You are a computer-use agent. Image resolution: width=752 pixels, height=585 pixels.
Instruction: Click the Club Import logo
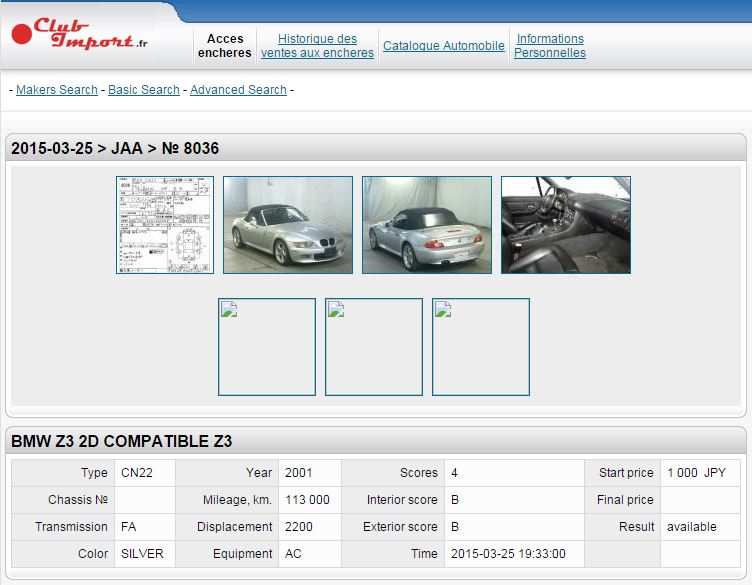80,35
